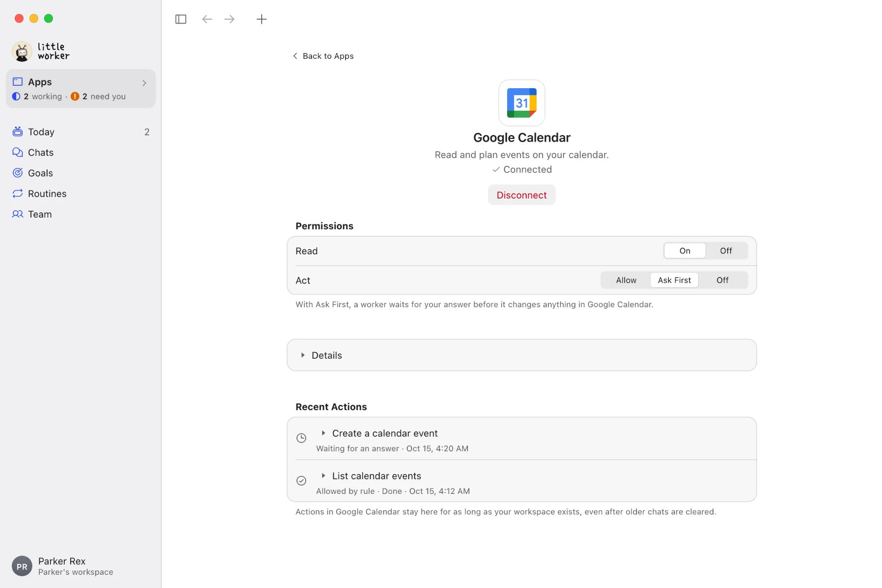Disconnect Google Calendar
This screenshot has height=588, width=882.
521,195
